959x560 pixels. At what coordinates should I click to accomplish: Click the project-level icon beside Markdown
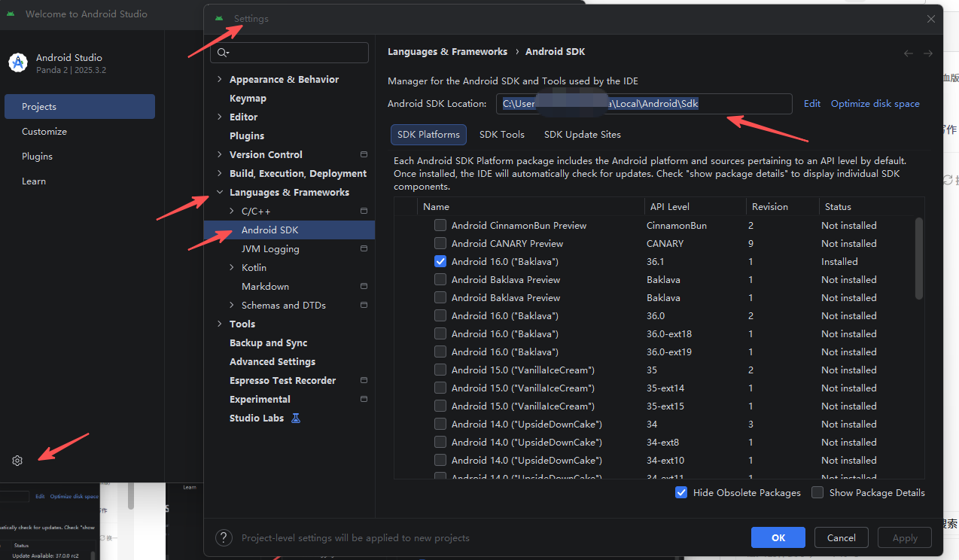(364, 286)
